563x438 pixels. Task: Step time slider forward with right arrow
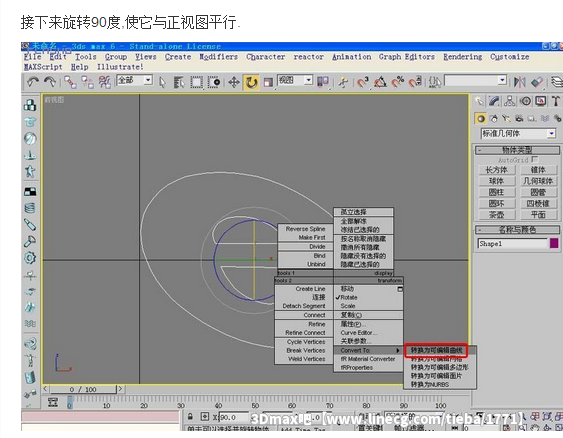(x=121, y=389)
